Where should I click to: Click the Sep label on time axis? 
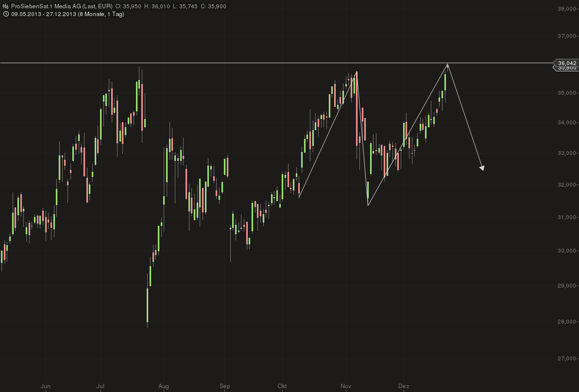coord(224,386)
